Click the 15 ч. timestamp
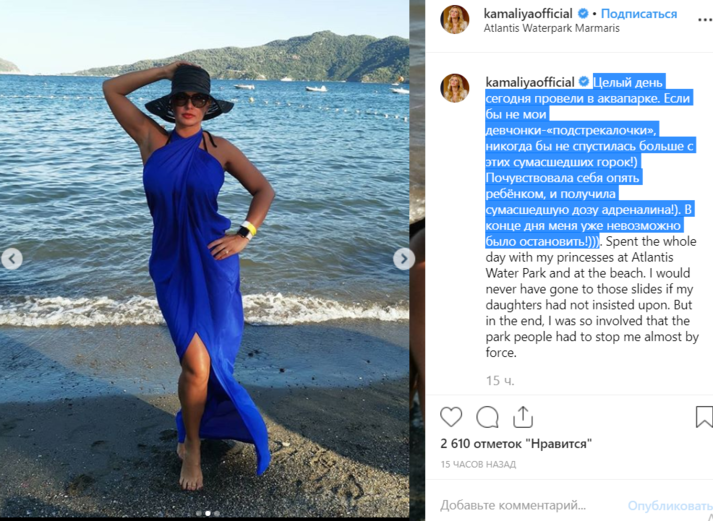Image resolution: width=713 pixels, height=521 pixels. [x=500, y=381]
